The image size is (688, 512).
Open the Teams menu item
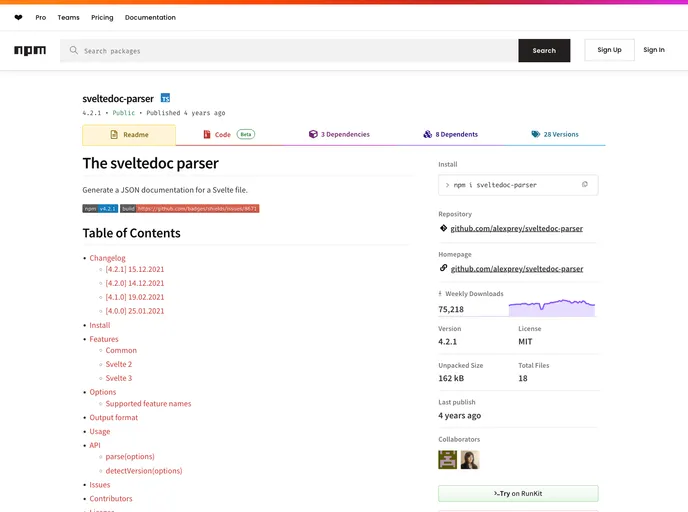(x=68, y=18)
